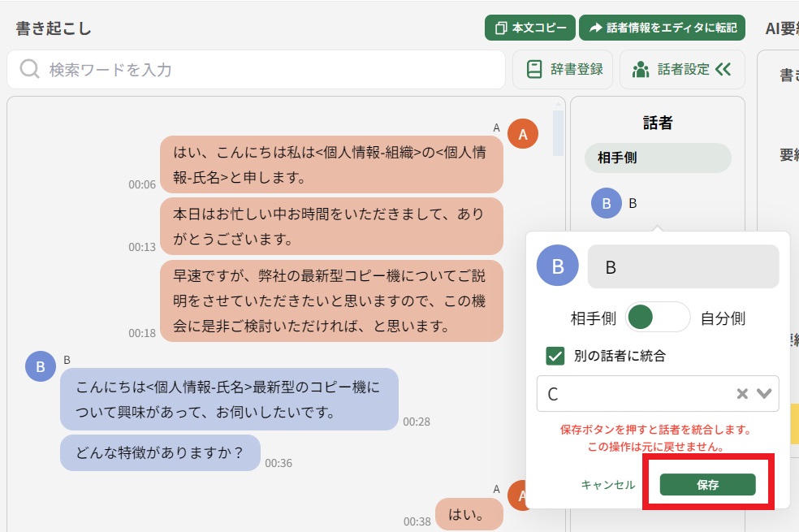
Task: Select B's message こんにちは 最新型のコピー機に
Action: click(229, 399)
